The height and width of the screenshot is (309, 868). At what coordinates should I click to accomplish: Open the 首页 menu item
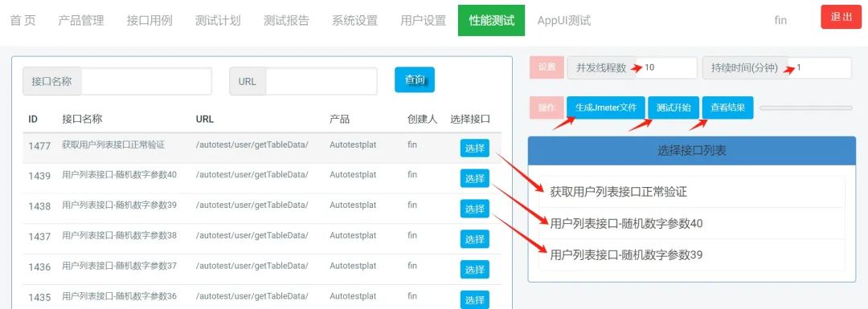(23, 20)
